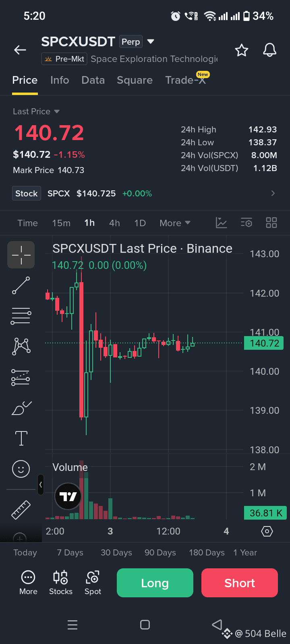Tap the green Long button
The image size is (290, 644).
click(155, 583)
